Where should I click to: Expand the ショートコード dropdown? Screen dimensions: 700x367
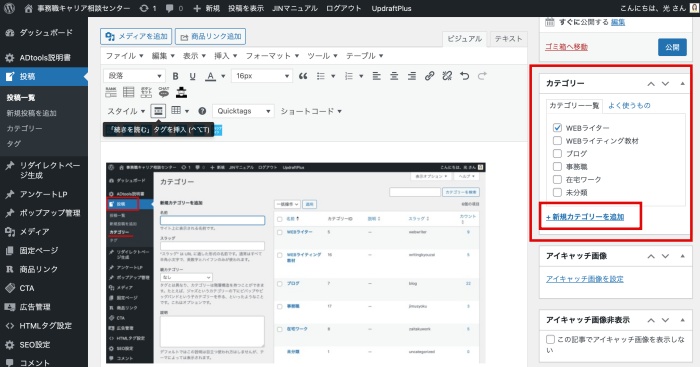point(311,111)
